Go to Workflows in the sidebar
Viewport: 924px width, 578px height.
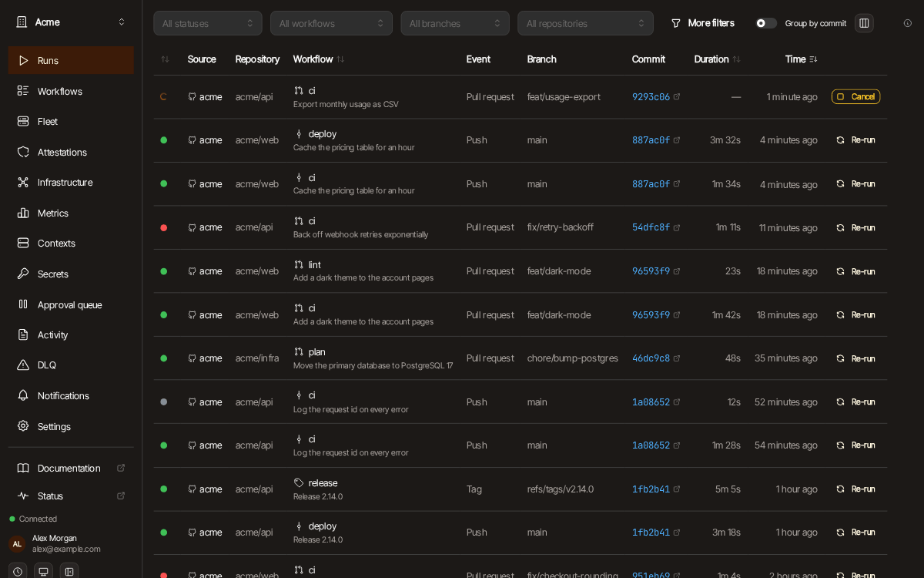(x=71, y=91)
